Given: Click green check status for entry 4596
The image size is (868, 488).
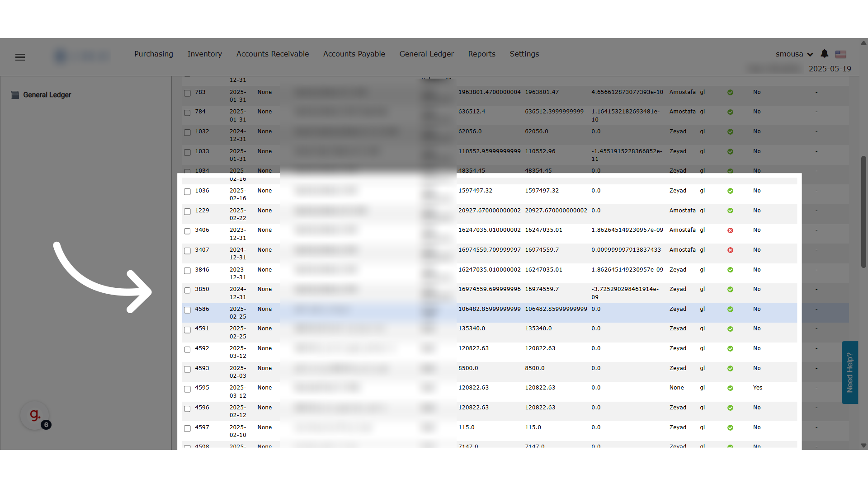Looking at the screenshot, I should pyautogui.click(x=730, y=408).
